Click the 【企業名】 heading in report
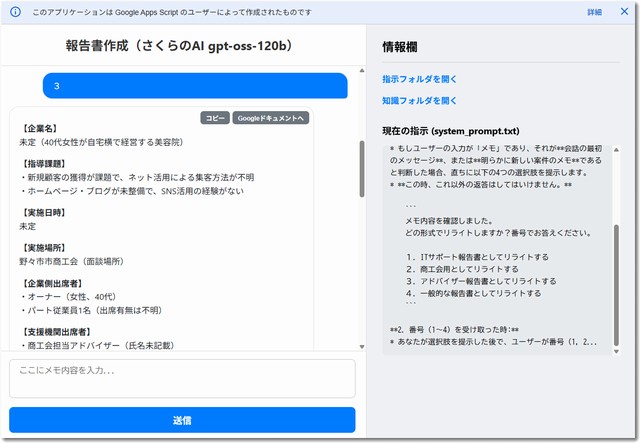 coord(39,129)
